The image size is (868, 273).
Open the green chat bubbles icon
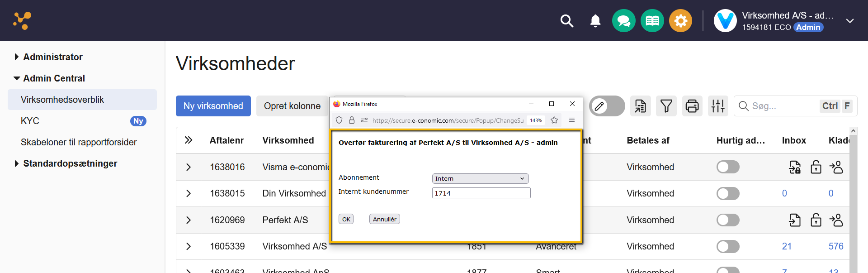pyautogui.click(x=623, y=21)
